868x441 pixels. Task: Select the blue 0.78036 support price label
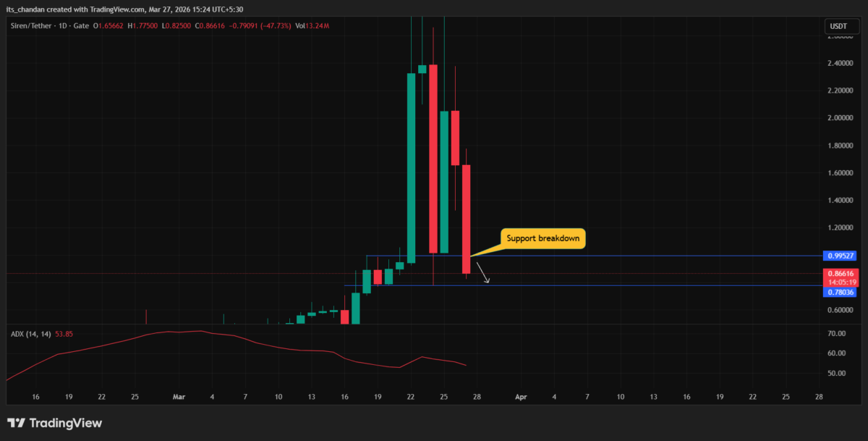[x=839, y=291]
